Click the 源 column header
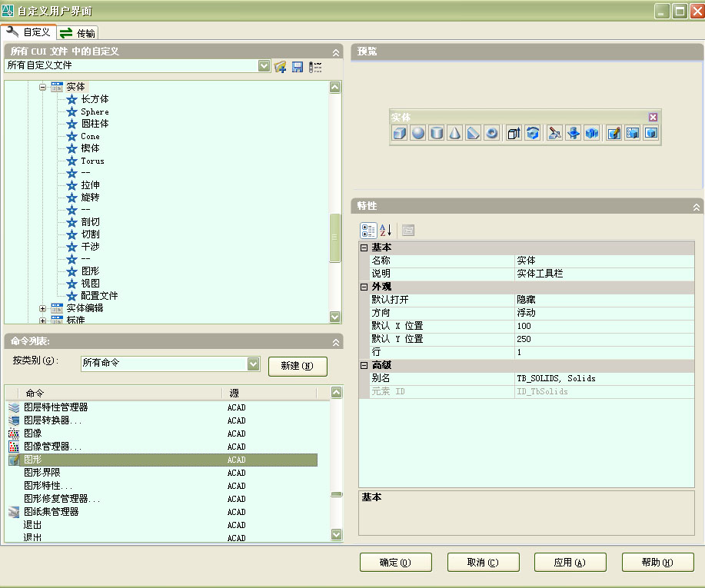Viewport: 705px width, 588px height. [270, 394]
